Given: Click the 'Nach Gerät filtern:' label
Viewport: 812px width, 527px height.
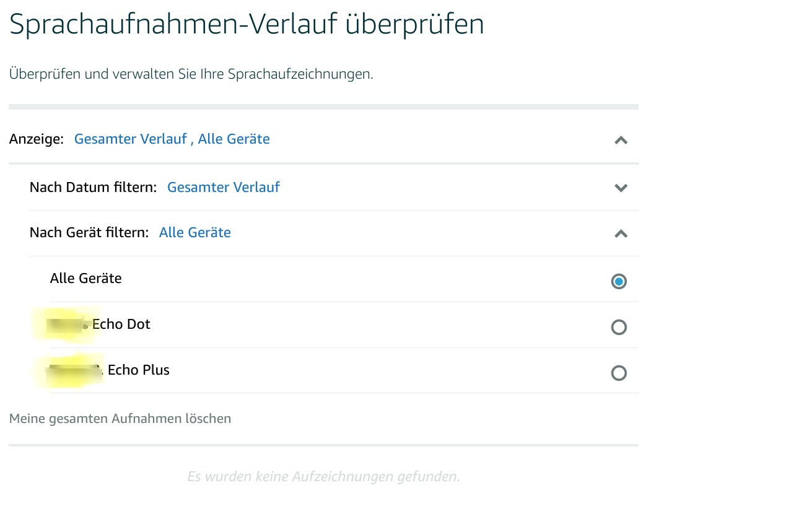Looking at the screenshot, I should [89, 233].
